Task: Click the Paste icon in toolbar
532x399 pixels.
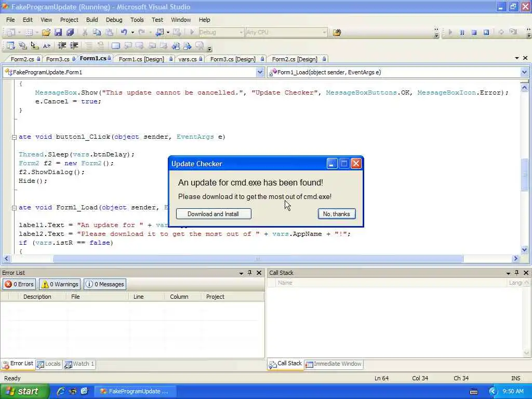Action: 109,32
